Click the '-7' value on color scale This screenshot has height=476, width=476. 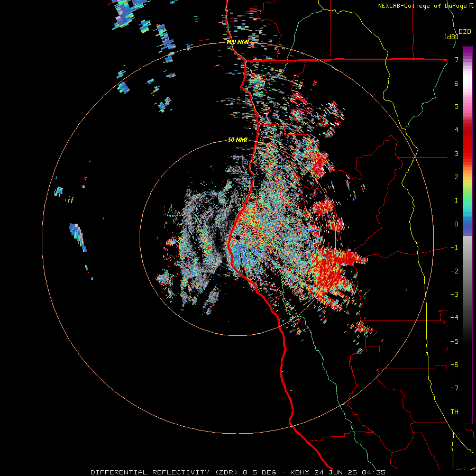point(454,388)
